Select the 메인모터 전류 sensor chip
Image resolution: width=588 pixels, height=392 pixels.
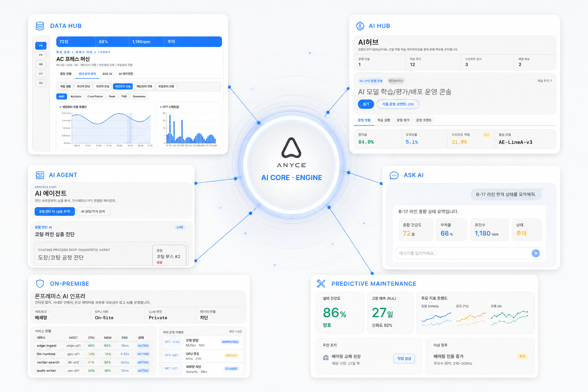(144, 87)
